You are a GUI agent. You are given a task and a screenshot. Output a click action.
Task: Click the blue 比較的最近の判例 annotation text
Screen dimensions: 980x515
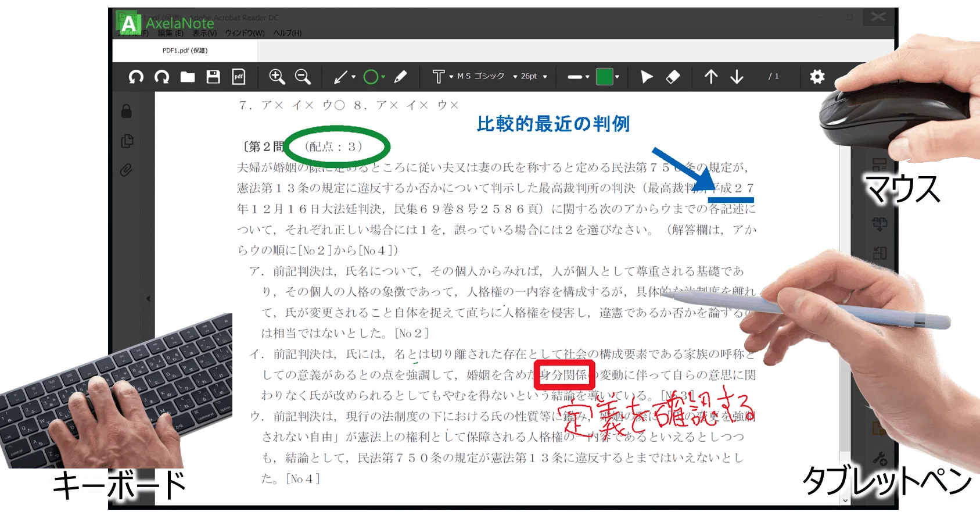(x=553, y=124)
